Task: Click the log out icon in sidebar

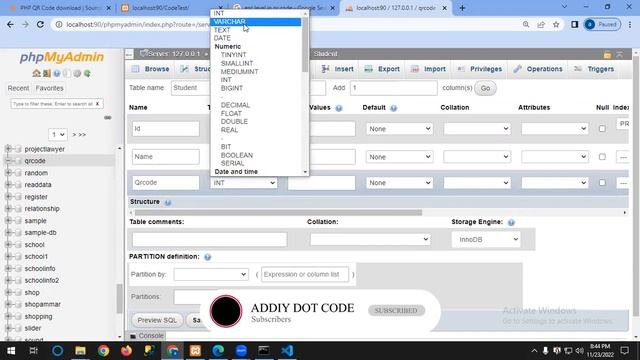Action: [x=47, y=73]
